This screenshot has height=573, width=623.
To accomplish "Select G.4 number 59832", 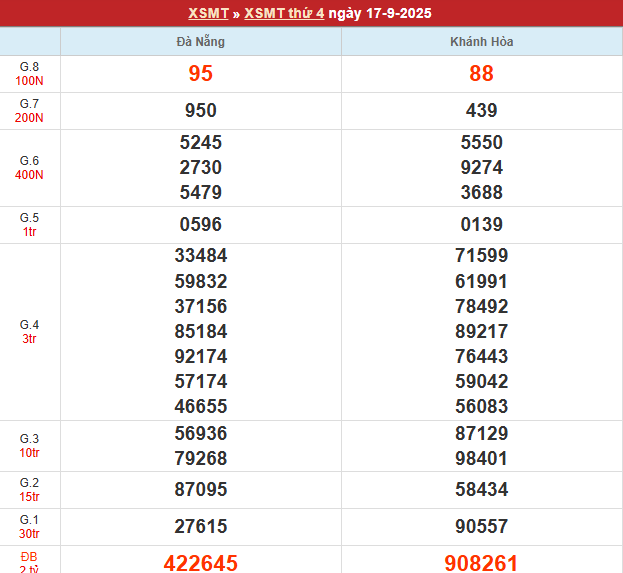I will click(201, 281).
